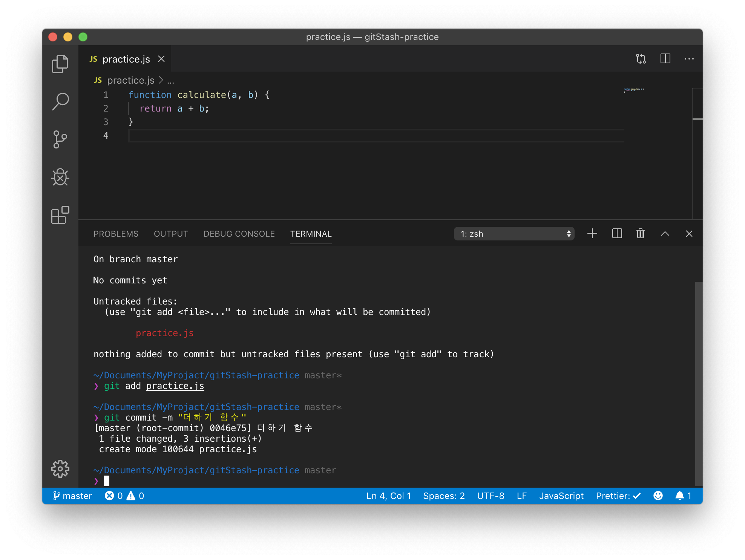Kill terminal with the trash icon

(x=641, y=234)
